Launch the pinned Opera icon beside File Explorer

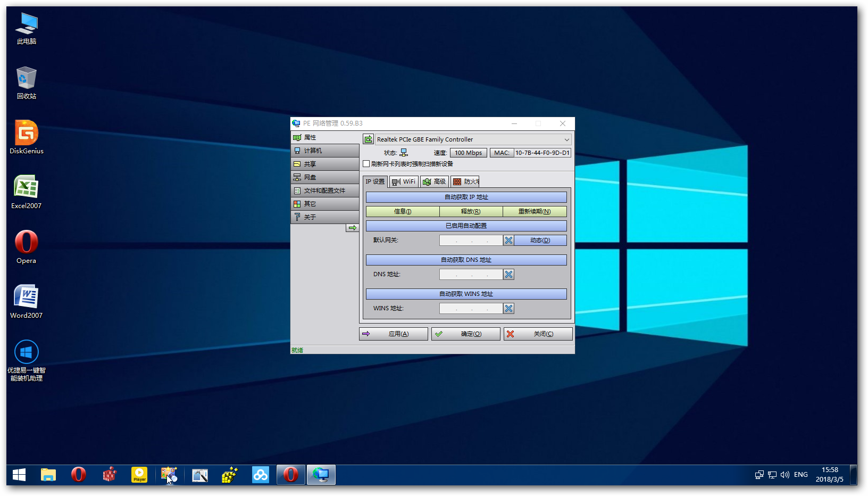79,475
